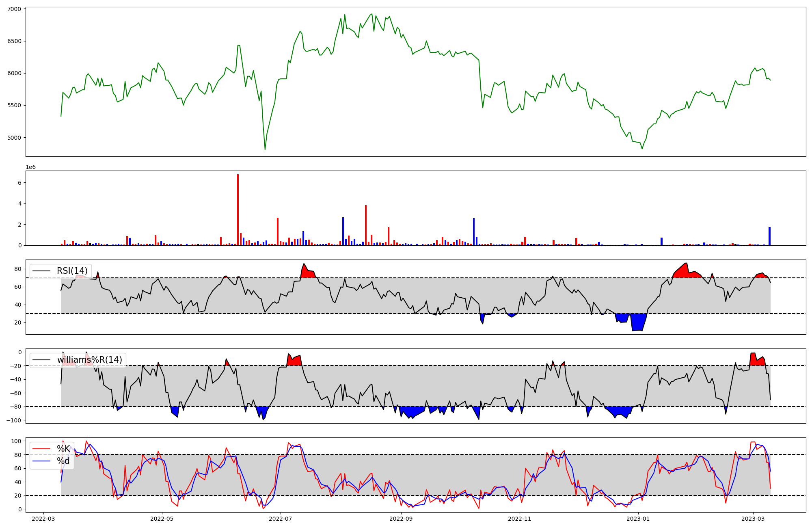
Task: Click the blue %d legend line swatch
Action: tap(41, 461)
